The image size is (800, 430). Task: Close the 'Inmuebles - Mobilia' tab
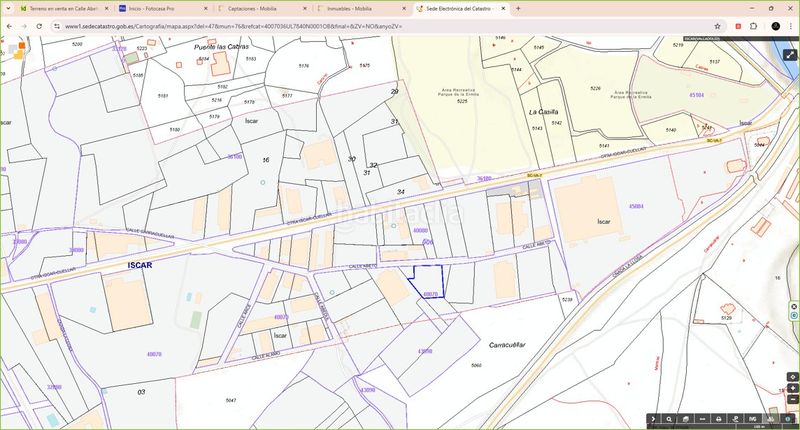click(404, 9)
